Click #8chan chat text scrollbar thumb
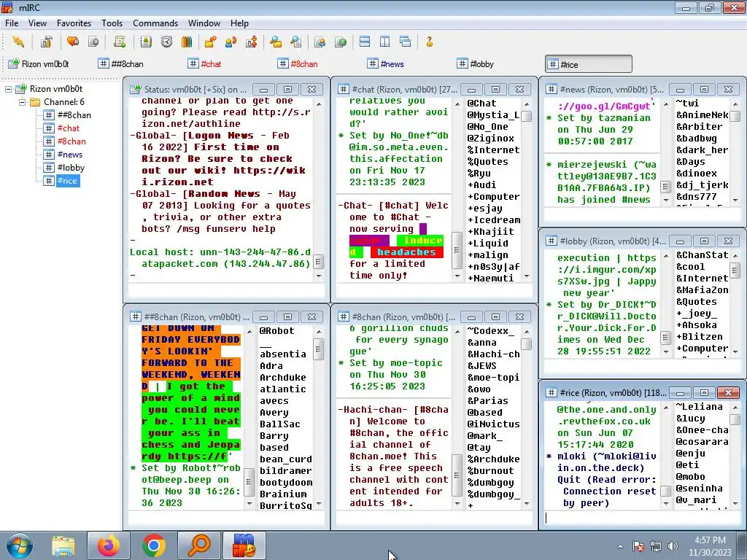This screenshot has width=747, height=560. (457, 475)
